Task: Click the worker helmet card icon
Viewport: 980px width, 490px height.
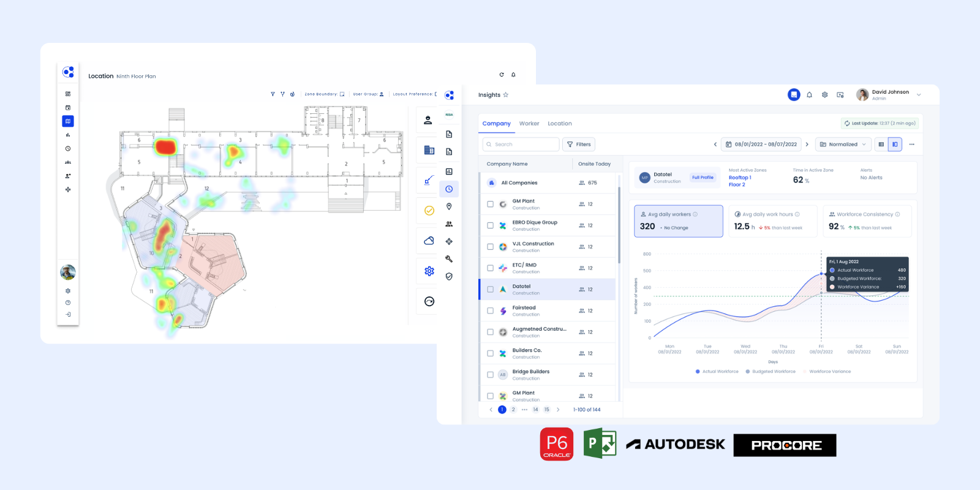Action: (x=428, y=120)
